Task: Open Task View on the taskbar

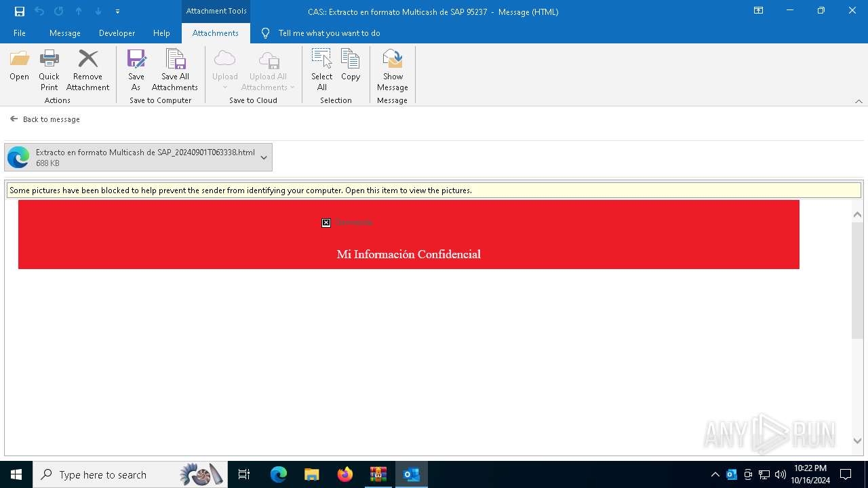Action: [x=244, y=474]
